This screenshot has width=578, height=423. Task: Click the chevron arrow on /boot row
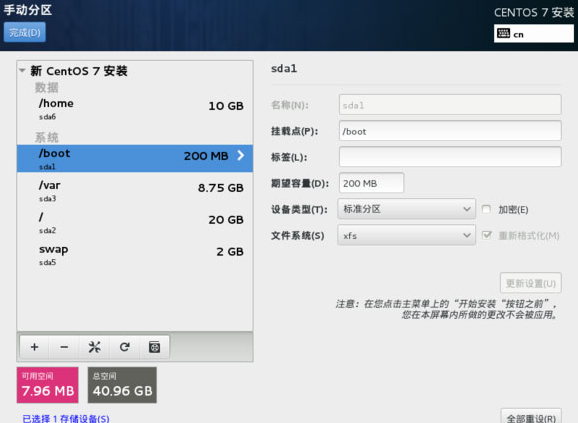pyautogui.click(x=241, y=155)
